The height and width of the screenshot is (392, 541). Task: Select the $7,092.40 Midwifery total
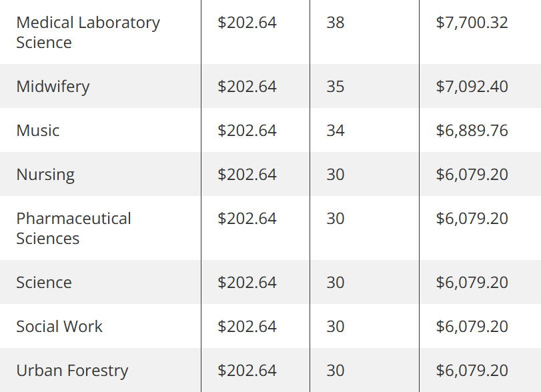(x=472, y=86)
